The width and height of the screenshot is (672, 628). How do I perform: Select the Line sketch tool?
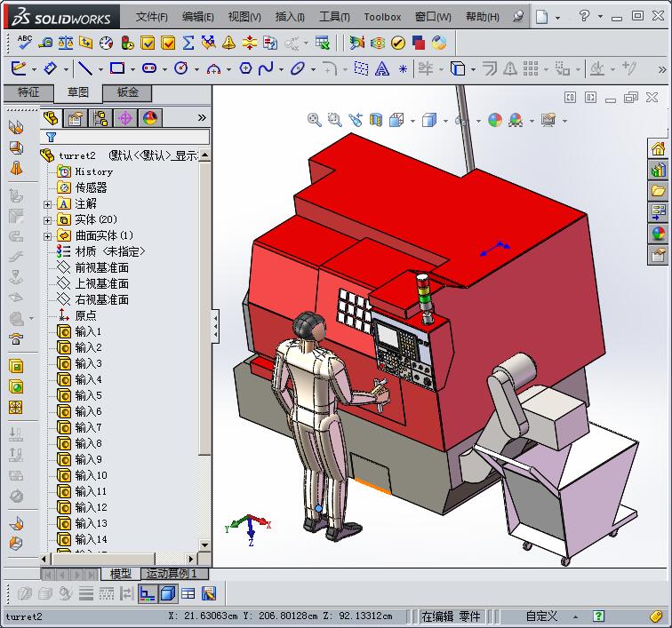tap(85, 68)
